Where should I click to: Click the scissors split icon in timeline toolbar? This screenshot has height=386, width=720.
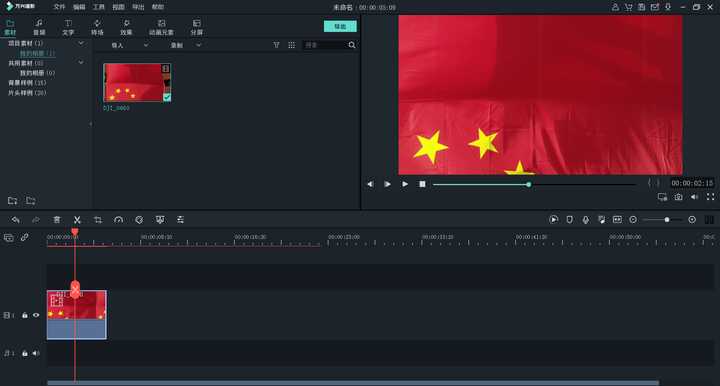[x=77, y=220]
